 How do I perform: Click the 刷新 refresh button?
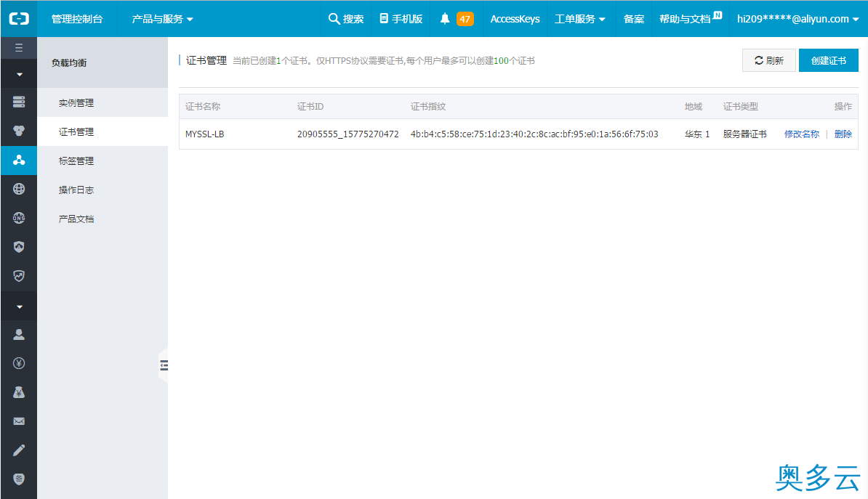769,60
